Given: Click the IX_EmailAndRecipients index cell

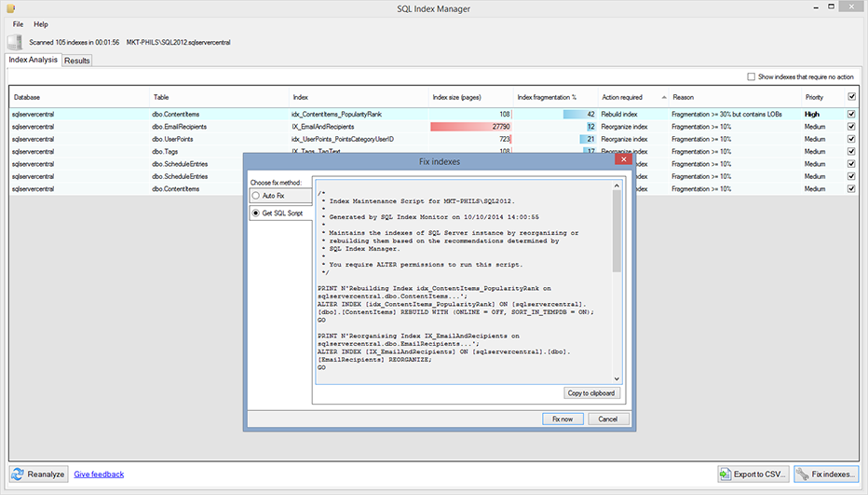Looking at the screenshot, I should [x=359, y=127].
